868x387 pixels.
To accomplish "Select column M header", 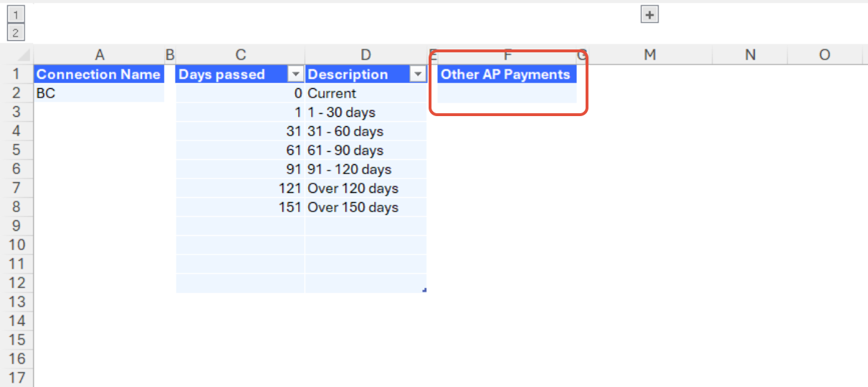I will (649, 55).
